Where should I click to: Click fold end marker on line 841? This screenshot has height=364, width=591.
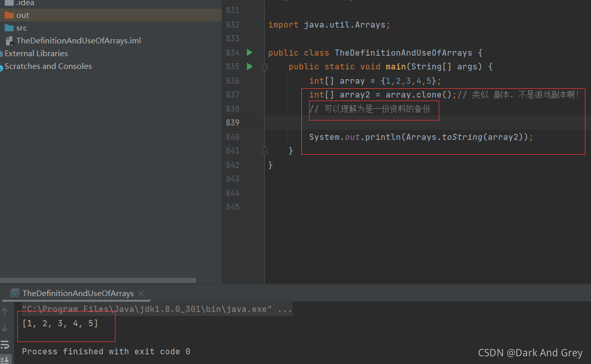[265, 150]
